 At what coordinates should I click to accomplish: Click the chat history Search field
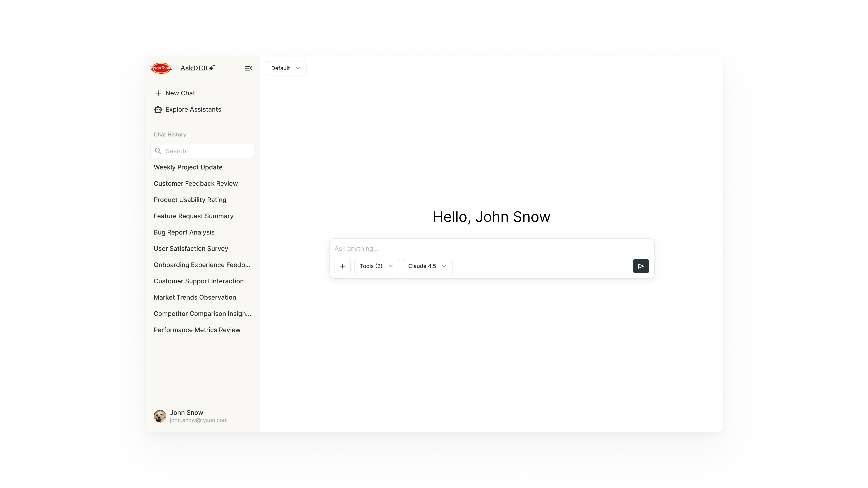coord(202,151)
